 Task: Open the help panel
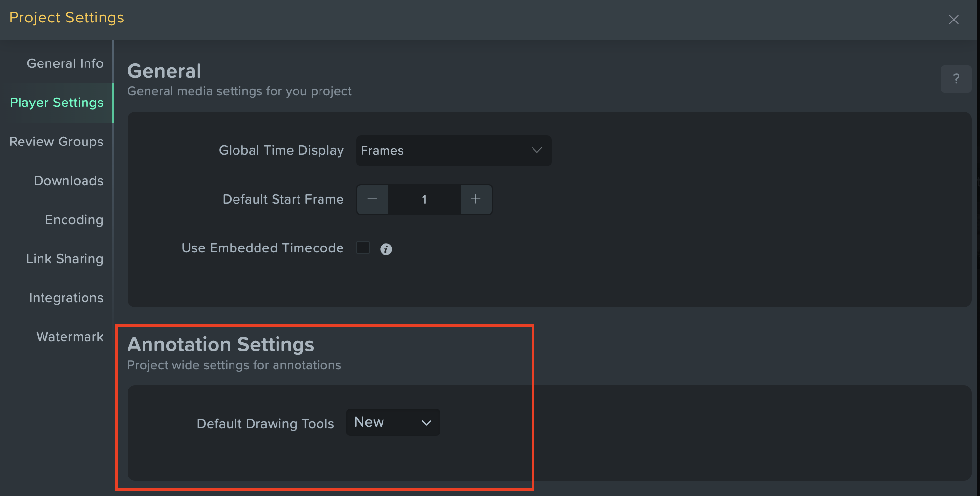956,79
